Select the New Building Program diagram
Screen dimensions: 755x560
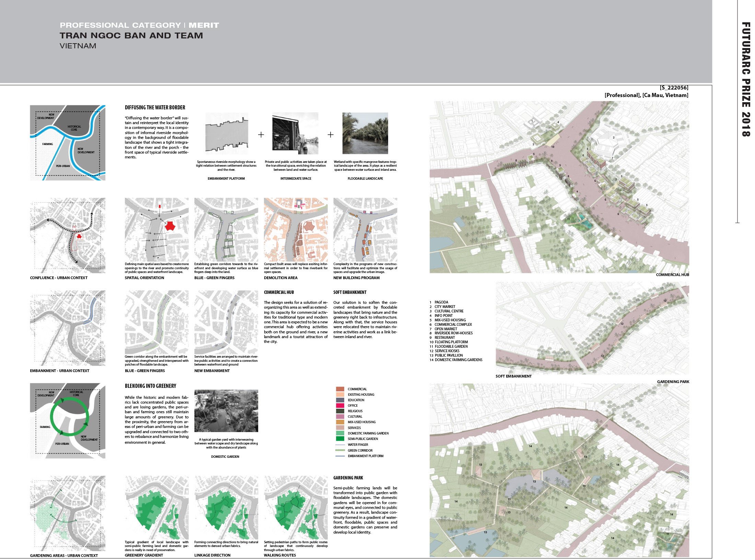[x=365, y=229]
